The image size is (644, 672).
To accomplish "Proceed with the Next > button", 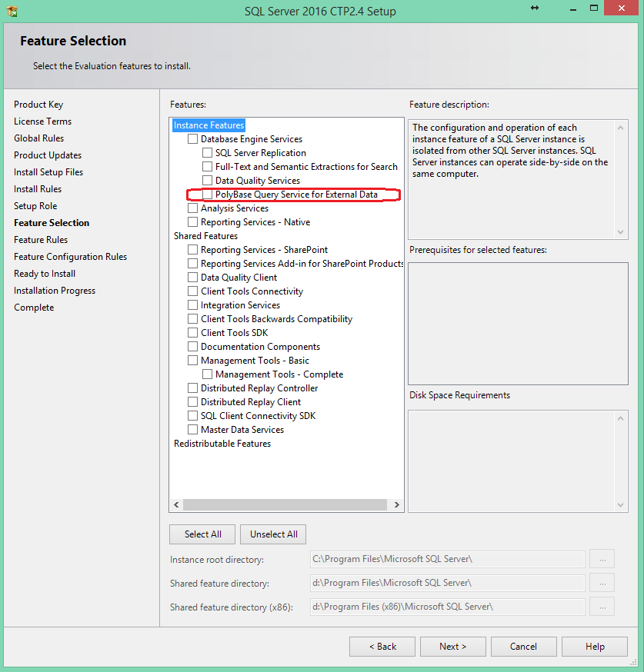I will (453, 647).
